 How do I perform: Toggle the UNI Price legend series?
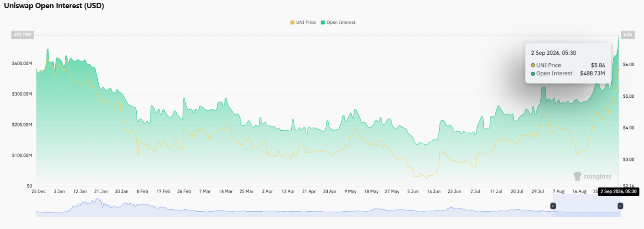point(303,23)
